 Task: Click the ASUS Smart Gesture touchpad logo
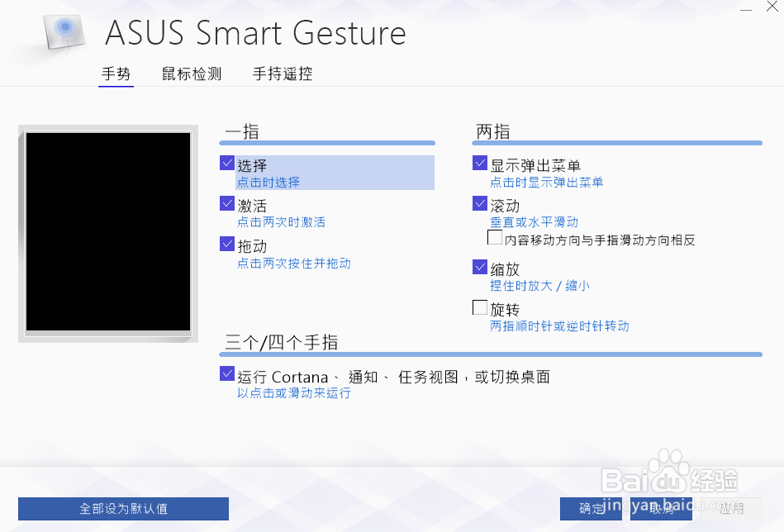[x=64, y=31]
